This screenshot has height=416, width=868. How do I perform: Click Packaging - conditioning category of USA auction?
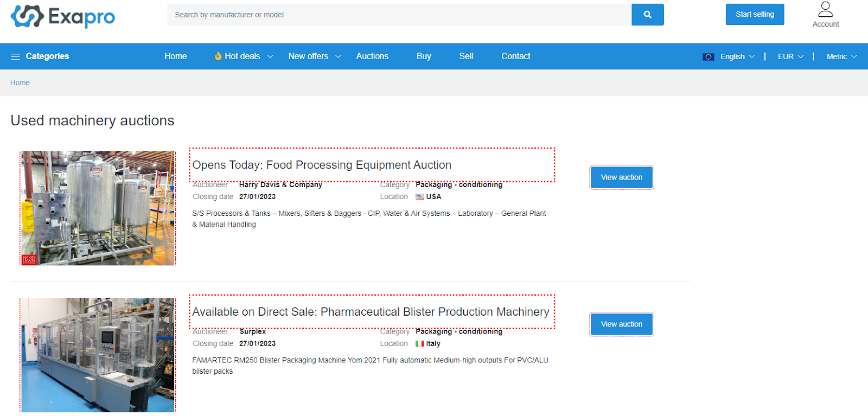(459, 185)
